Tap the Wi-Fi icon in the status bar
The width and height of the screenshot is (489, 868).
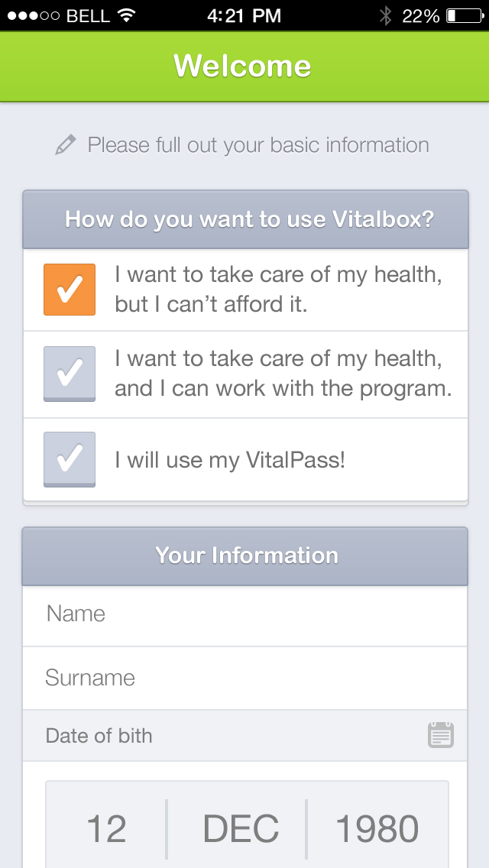coord(127,15)
